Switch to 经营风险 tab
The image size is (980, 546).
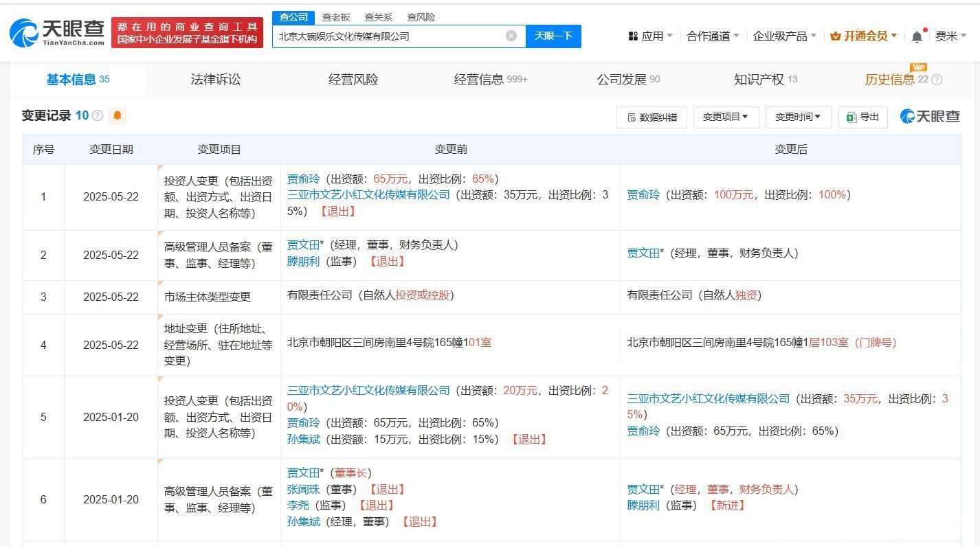click(x=353, y=80)
